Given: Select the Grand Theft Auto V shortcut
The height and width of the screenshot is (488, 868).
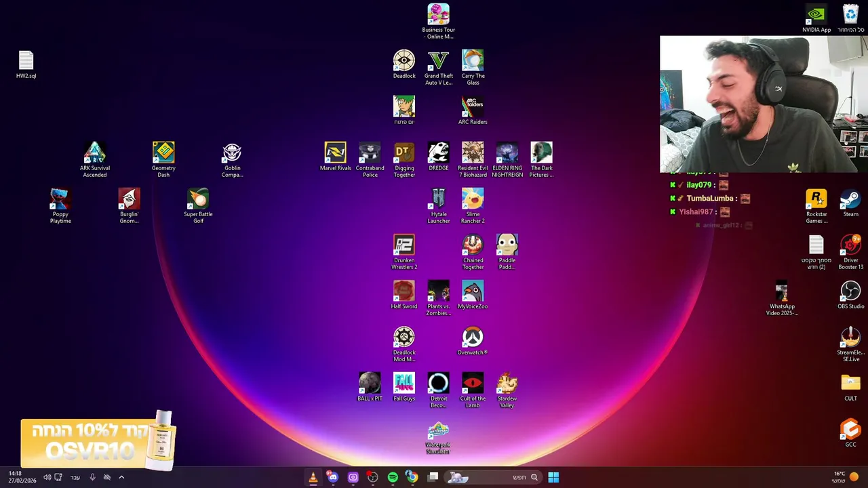Looking at the screenshot, I should (x=439, y=67).
